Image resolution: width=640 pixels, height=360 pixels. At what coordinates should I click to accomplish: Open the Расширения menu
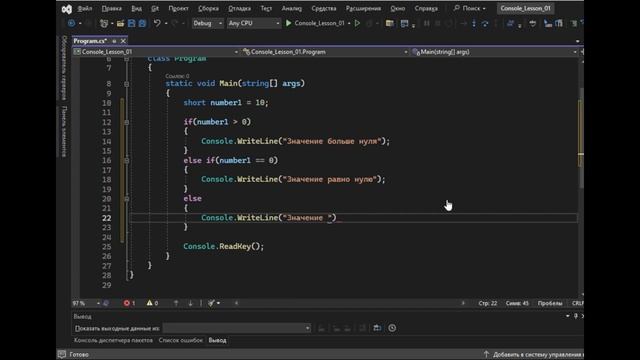coord(363,8)
